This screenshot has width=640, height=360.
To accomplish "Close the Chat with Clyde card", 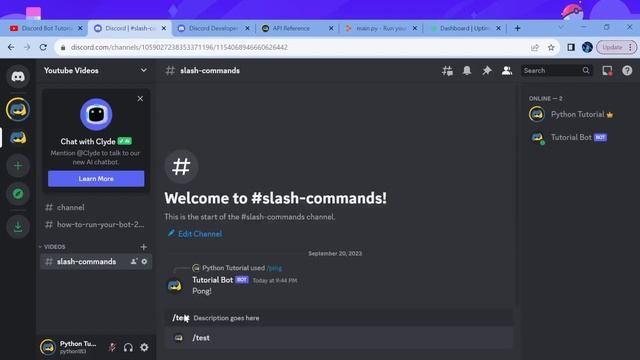I will [140, 99].
